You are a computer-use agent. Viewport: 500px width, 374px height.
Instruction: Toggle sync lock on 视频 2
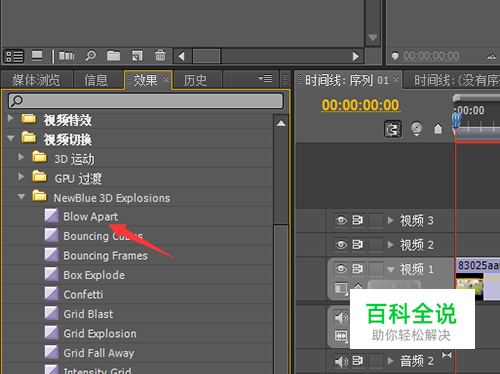point(358,245)
